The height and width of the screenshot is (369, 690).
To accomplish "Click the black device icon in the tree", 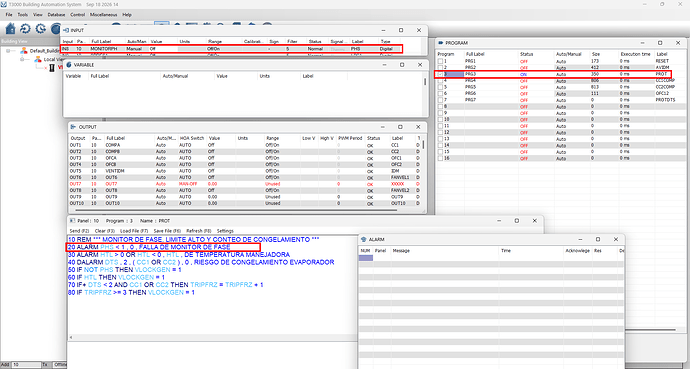I will (x=52, y=68).
